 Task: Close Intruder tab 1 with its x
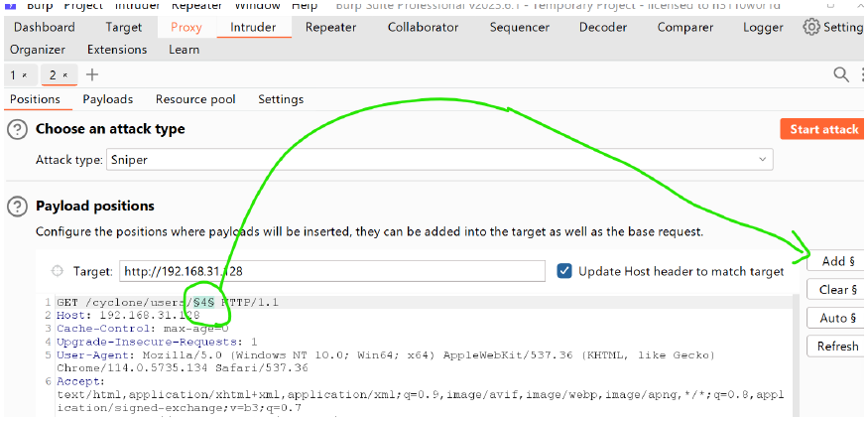pyautogui.click(x=25, y=74)
